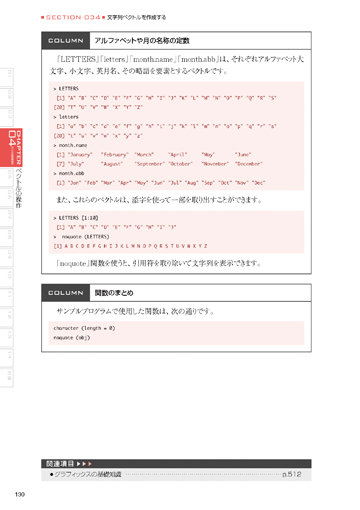Select the chapter 01 side tab

7,77
